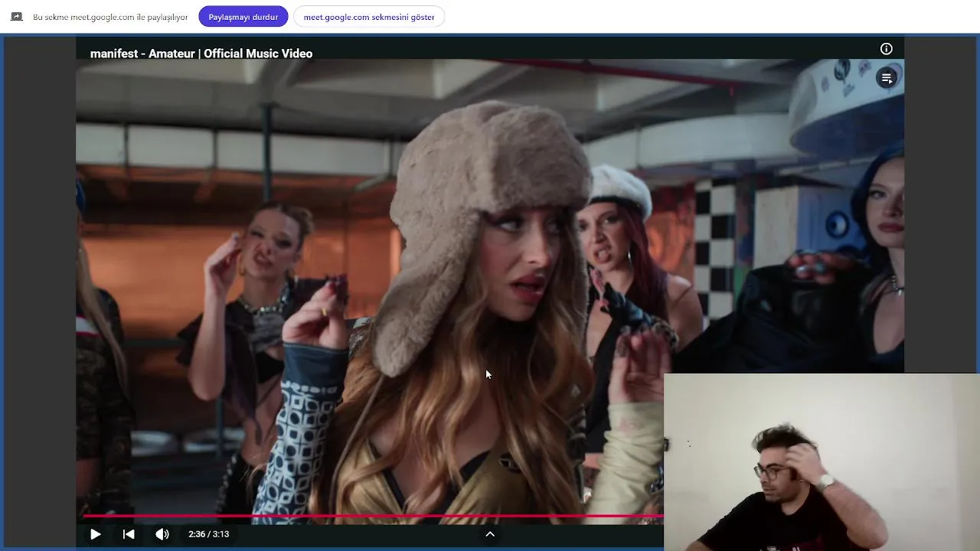Click the video title manifest - Amateur

(201, 54)
